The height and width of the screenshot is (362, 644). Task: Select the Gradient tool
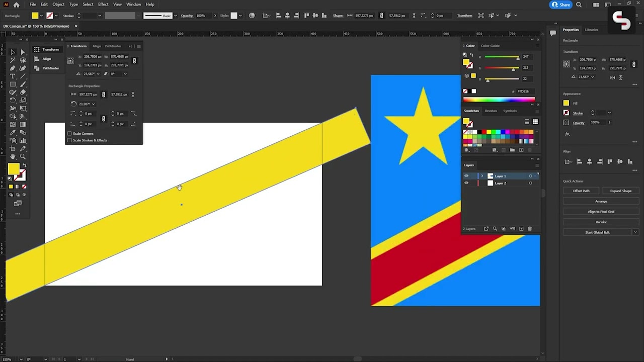pyautogui.click(x=23, y=124)
